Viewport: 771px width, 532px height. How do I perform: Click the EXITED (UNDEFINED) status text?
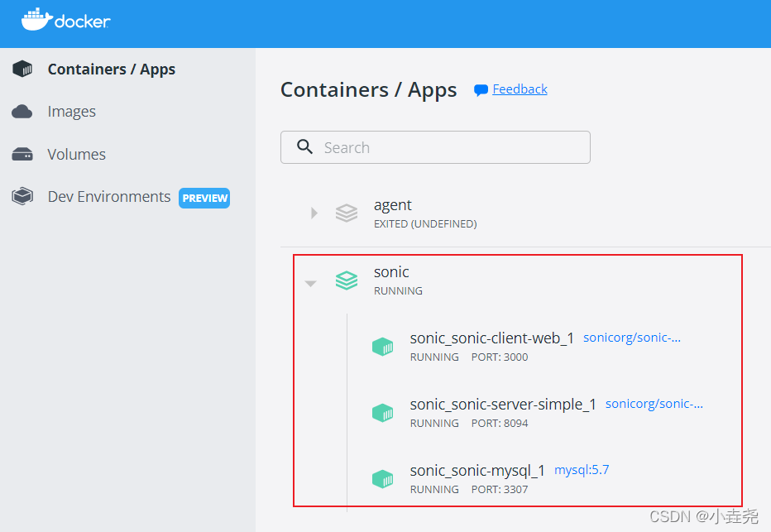coord(425,224)
